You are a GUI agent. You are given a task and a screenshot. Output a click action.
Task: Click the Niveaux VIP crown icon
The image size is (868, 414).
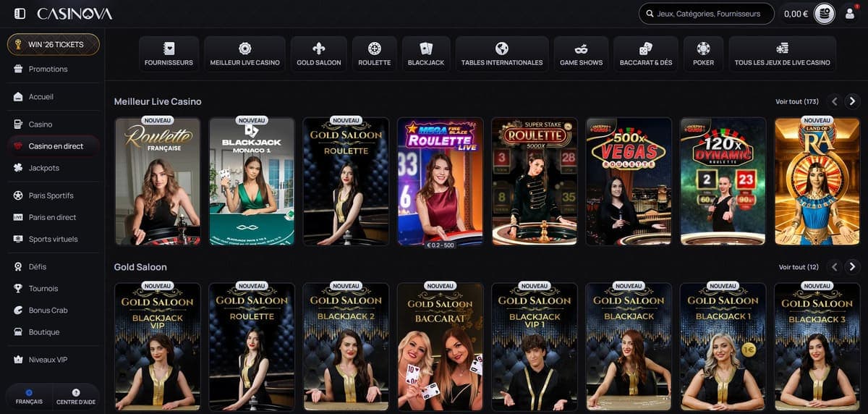[18, 359]
